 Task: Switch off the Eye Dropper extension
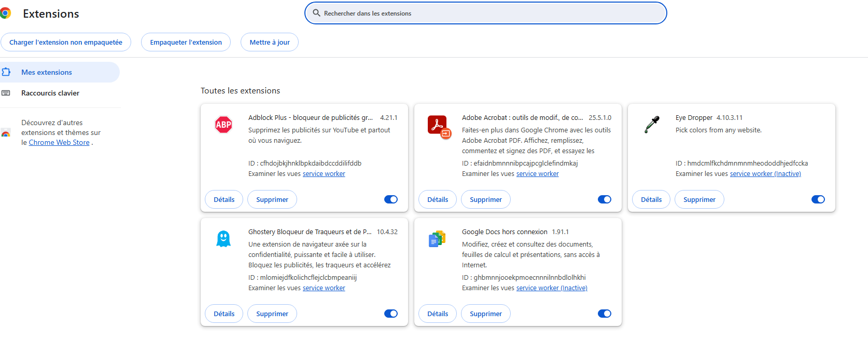[x=818, y=199]
